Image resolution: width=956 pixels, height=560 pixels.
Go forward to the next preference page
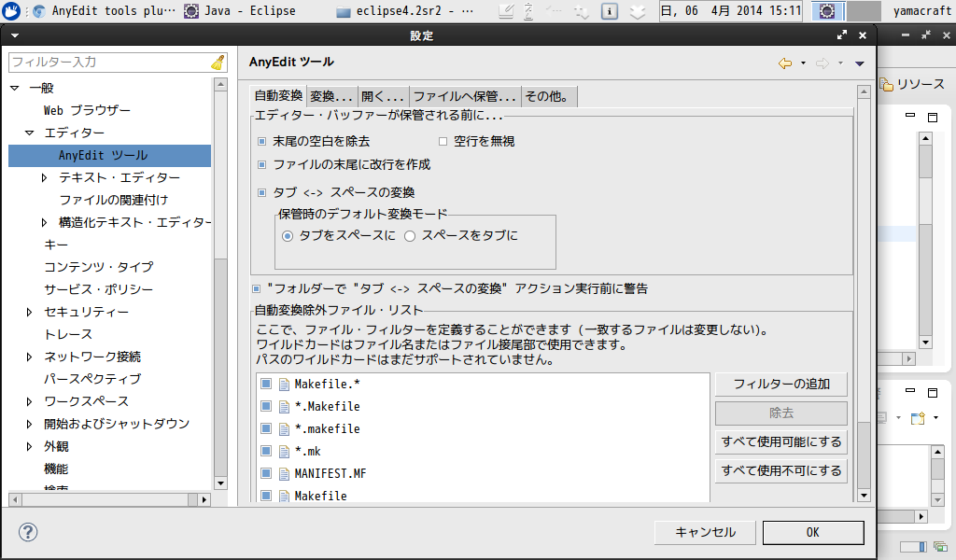click(822, 63)
